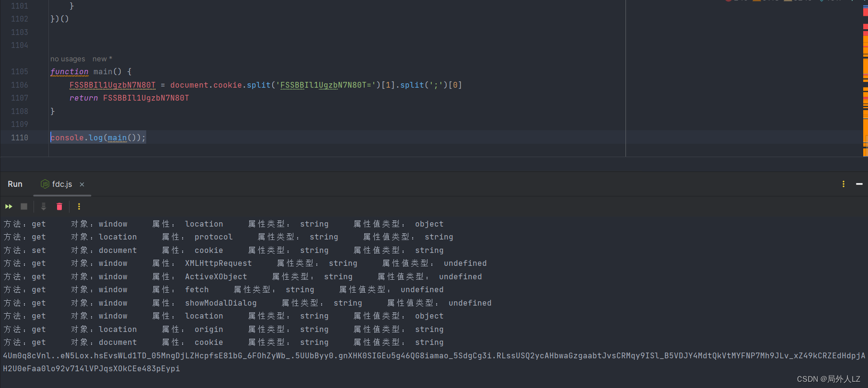Screen dimensions: 868x388
Task: Click output row with XMLHttpRequest property
Action: (x=245, y=263)
